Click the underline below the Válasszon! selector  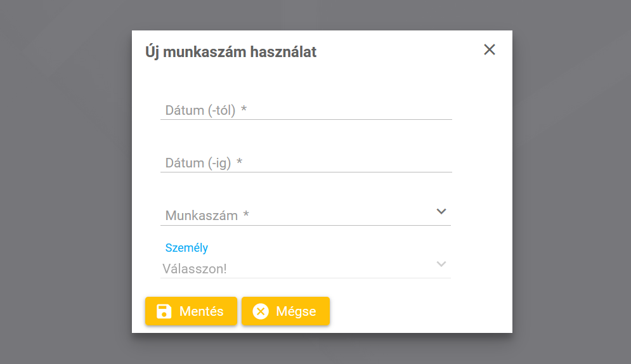306,278
